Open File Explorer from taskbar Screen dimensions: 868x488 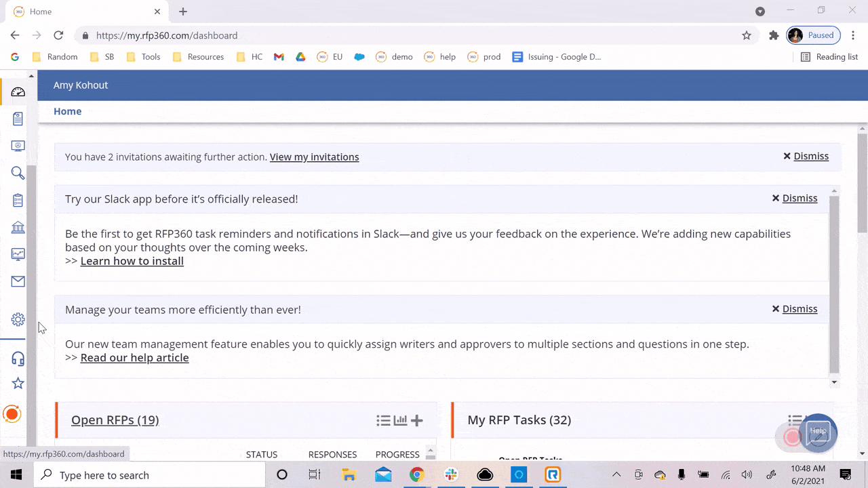pos(349,474)
